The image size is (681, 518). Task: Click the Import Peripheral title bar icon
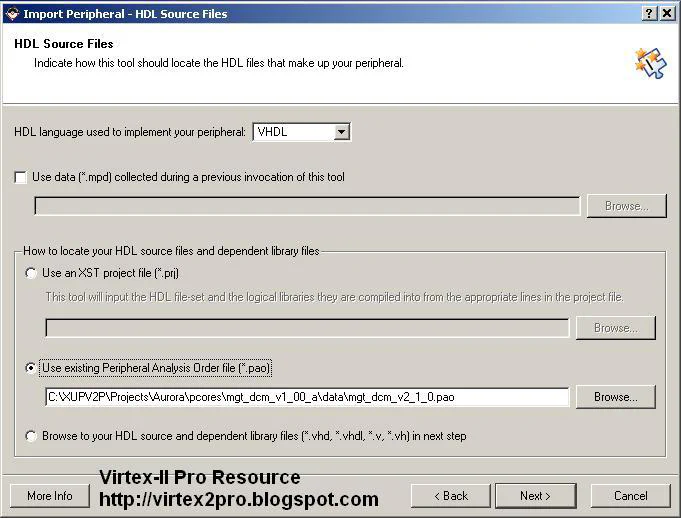[11, 13]
